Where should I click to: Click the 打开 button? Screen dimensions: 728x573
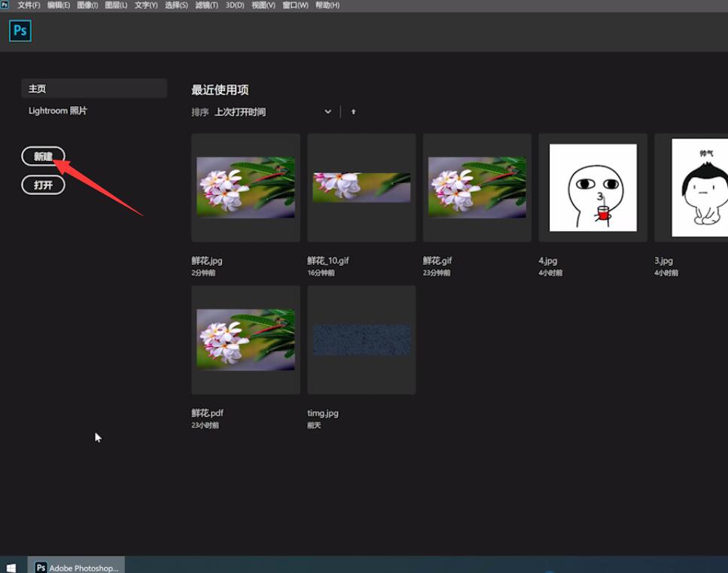pos(43,185)
